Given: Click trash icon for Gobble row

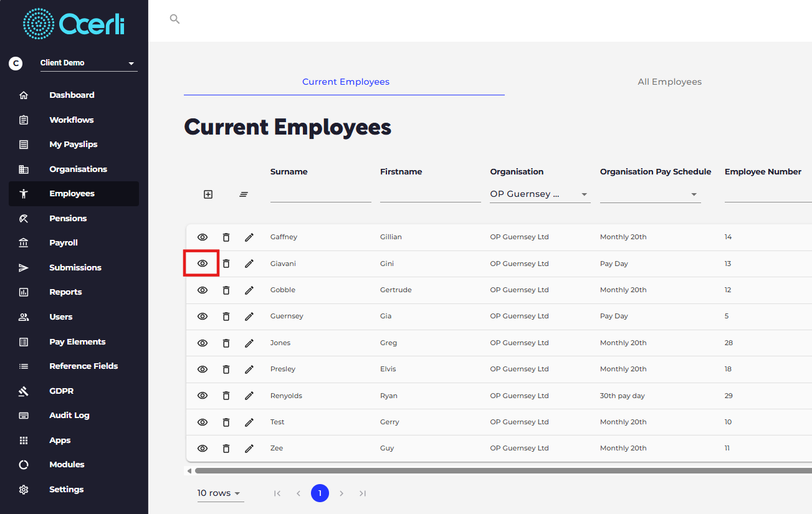Looking at the screenshot, I should [226, 290].
